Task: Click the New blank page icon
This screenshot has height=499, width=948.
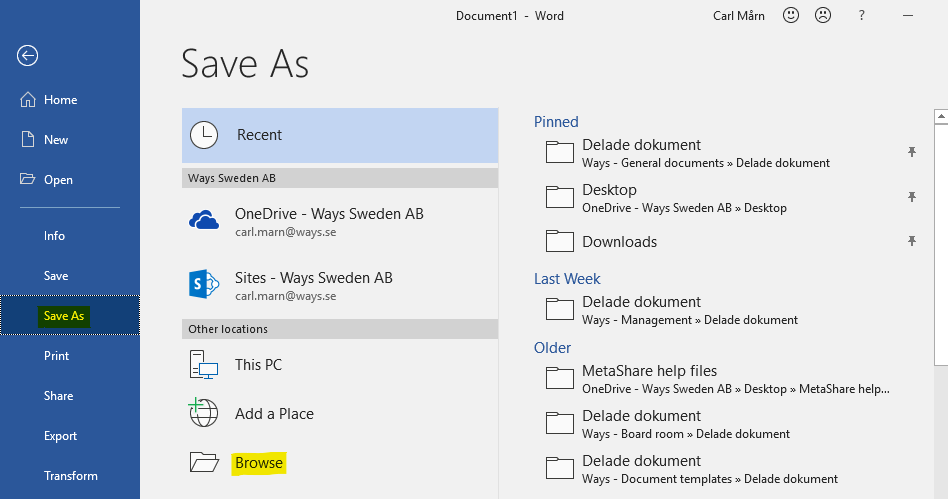Action: point(28,139)
